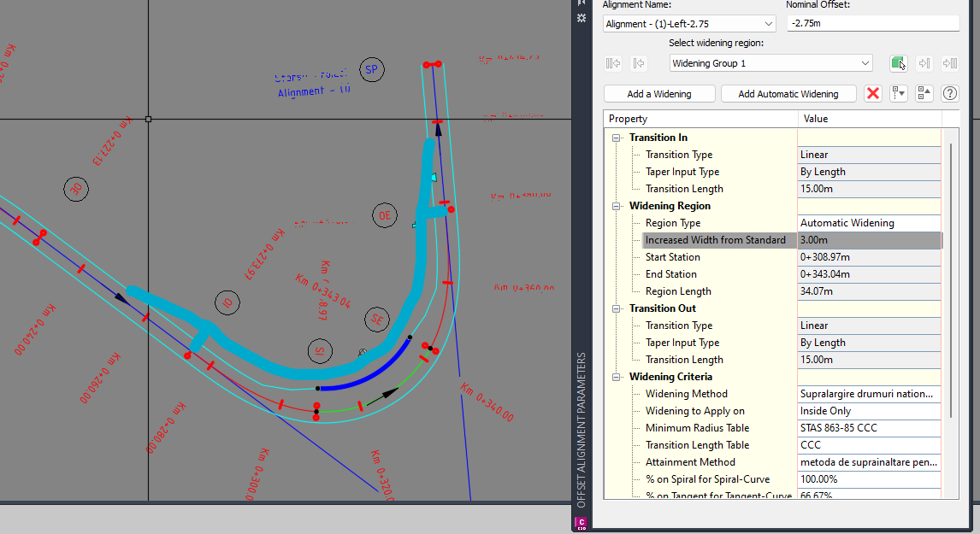This screenshot has height=534, width=980.
Task: Click the collapse all categories icon
Action: (924, 93)
